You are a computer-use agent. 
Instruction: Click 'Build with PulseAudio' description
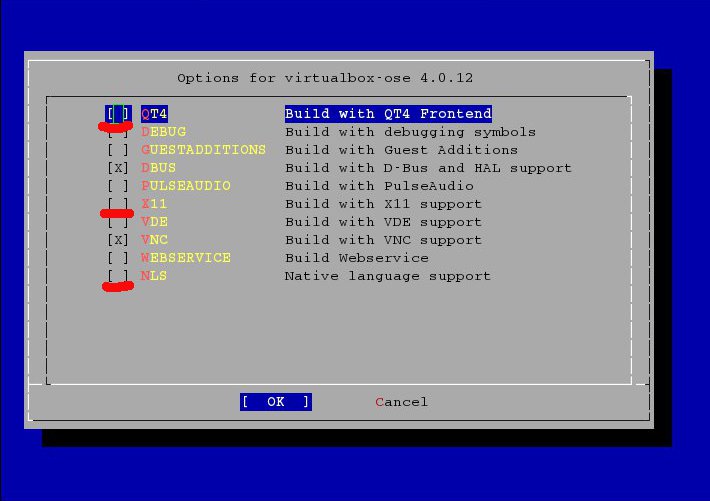[379, 186]
